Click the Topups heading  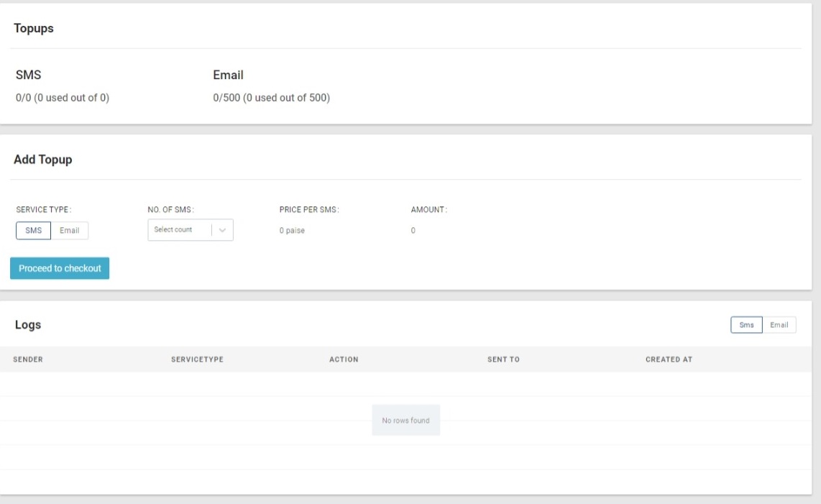click(34, 28)
